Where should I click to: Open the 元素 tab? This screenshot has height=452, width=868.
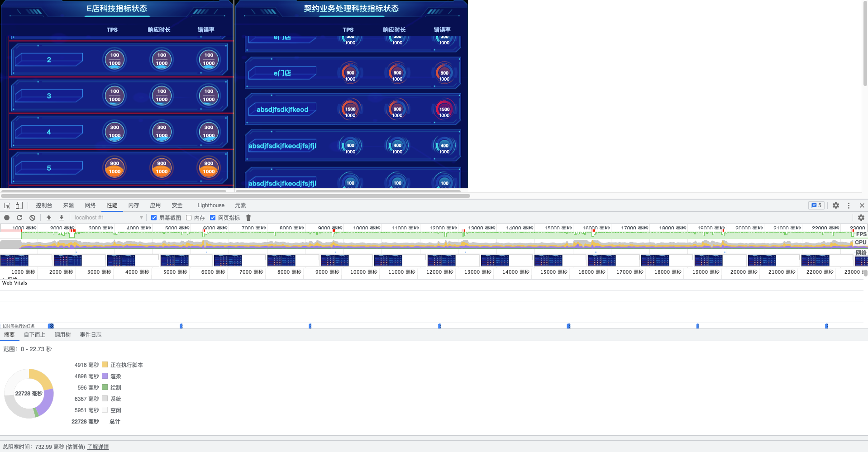(240, 205)
